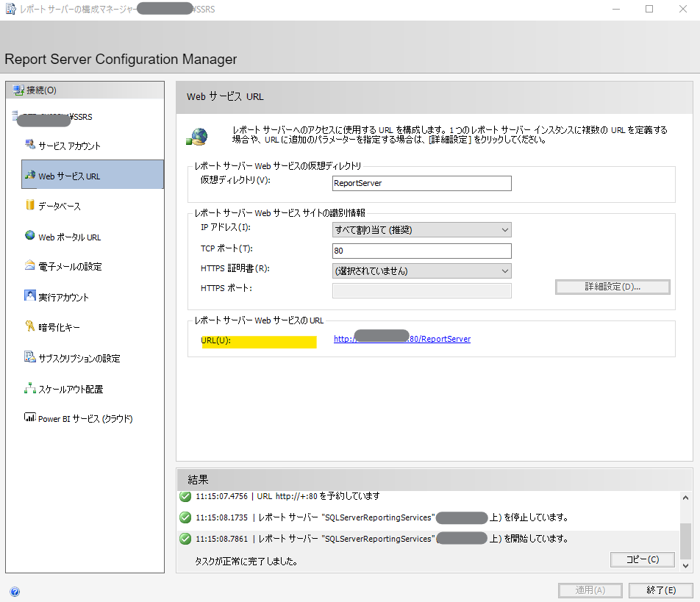
Task: Click the Execution Account icon
Action: (30, 297)
